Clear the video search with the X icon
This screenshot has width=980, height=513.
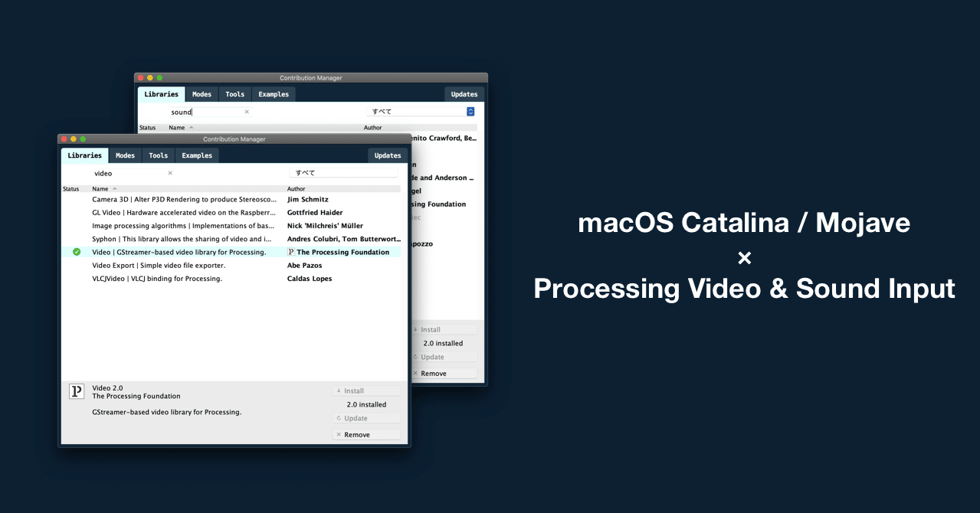(170, 173)
